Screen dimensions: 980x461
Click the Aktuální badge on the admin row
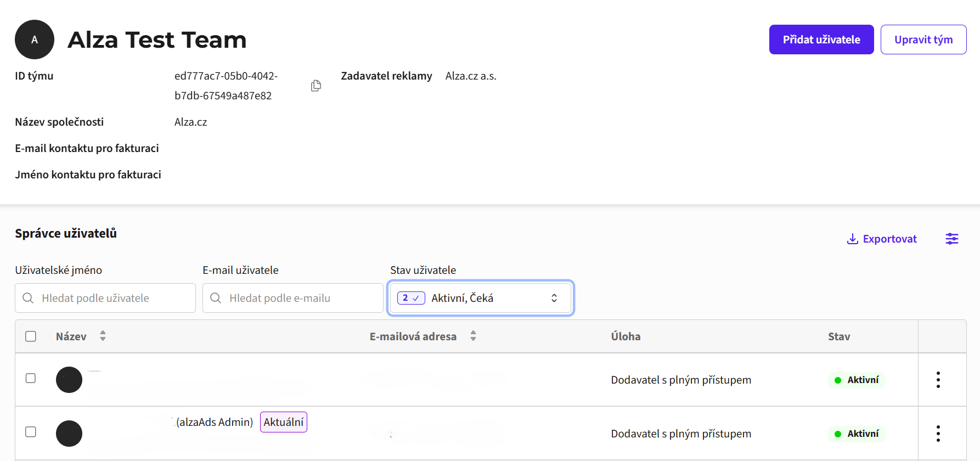(284, 422)
